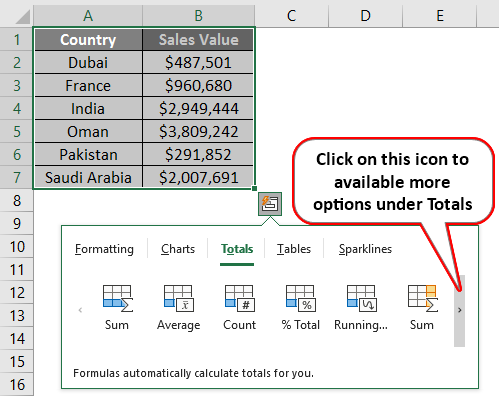Apply the blue row Sum total
Screen dimensions: 499x396
point(117,307)
